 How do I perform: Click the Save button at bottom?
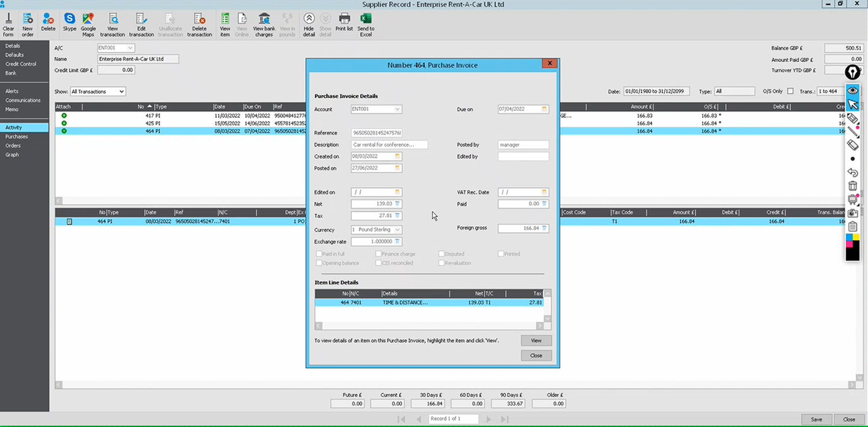(x=816, y=419)
